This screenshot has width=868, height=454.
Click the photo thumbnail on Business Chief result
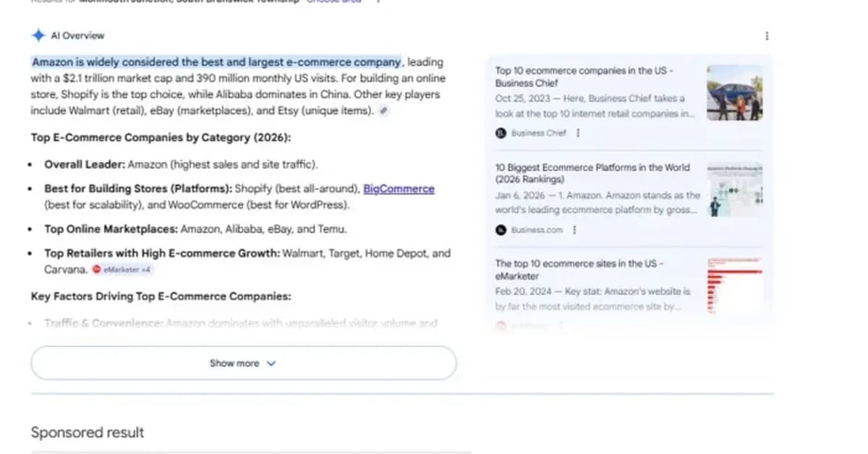coord(734,93)
